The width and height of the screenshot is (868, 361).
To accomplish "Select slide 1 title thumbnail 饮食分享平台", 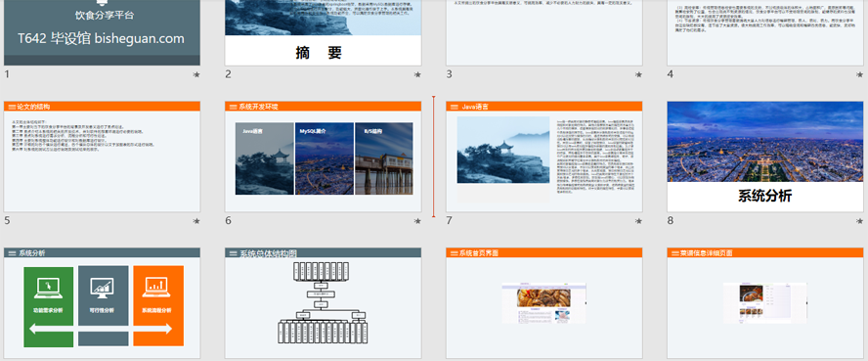I will pos(102,32).
